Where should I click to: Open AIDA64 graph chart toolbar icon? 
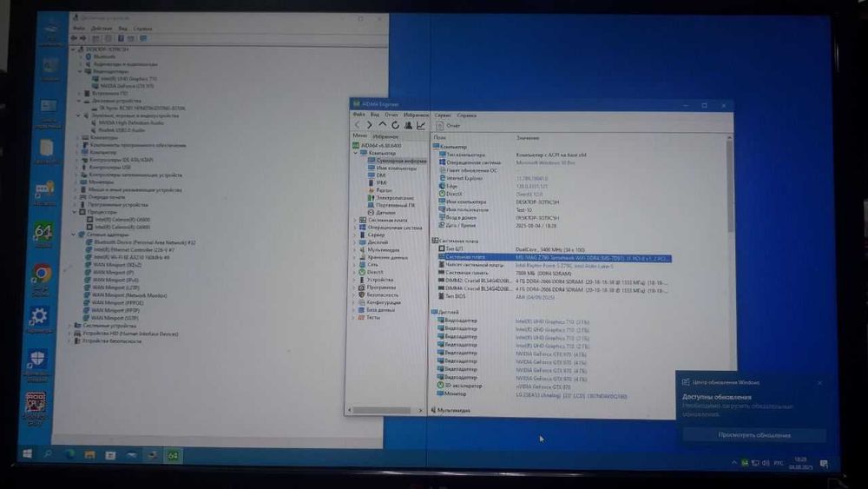pyautogui.click(x=421, y=125)
